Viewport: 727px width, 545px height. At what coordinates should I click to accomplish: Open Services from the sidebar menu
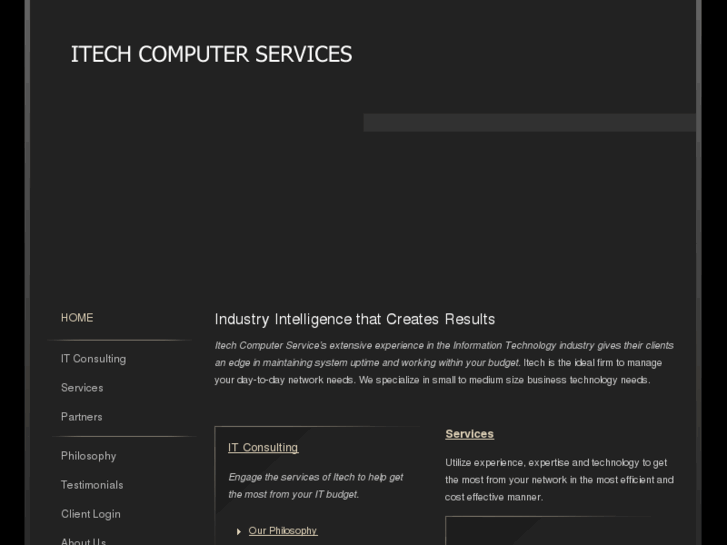(x=82, y=388)
